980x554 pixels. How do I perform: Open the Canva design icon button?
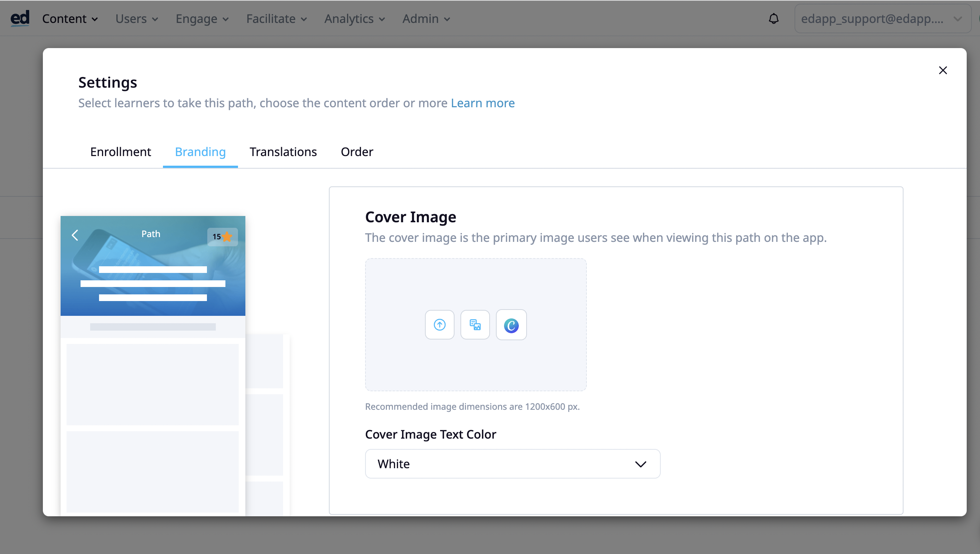pyautogui.click(x=511, y=325)
